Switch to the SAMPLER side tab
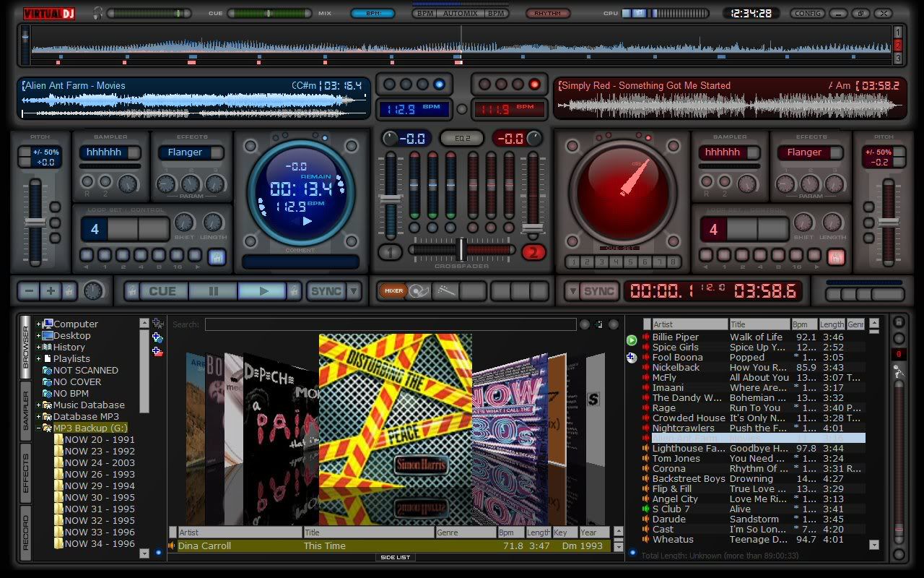Screen dimensions: 924x578 26,410
